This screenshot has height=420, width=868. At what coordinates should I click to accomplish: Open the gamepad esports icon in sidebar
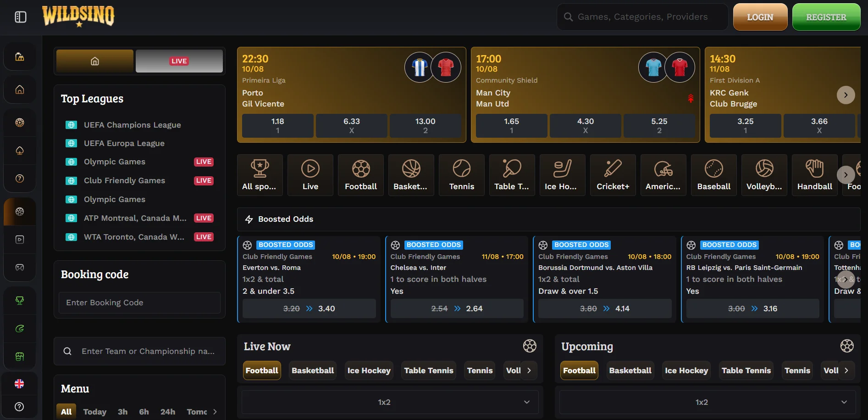20,268
